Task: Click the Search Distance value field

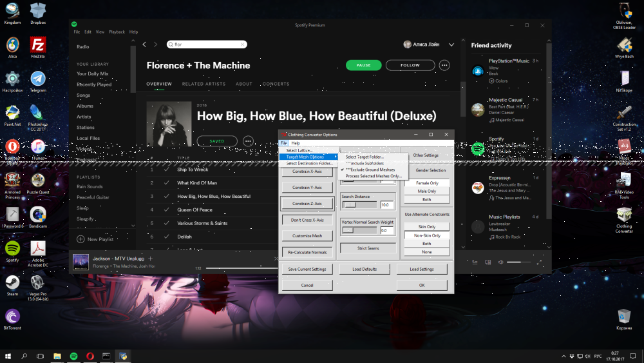Action: coord(387,205)
